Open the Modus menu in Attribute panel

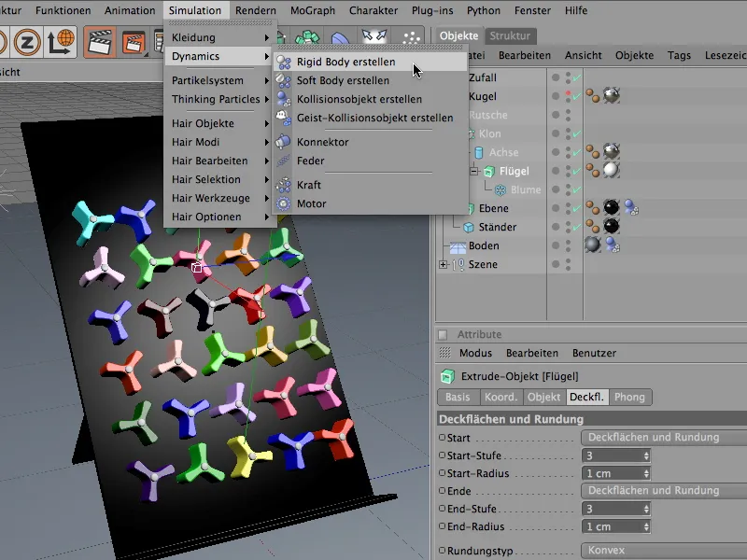[x=475, y=354]
